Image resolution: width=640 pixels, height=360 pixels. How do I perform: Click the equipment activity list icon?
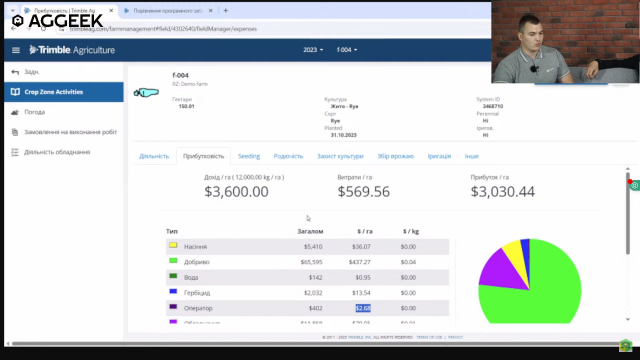click(x=15, y=152)
